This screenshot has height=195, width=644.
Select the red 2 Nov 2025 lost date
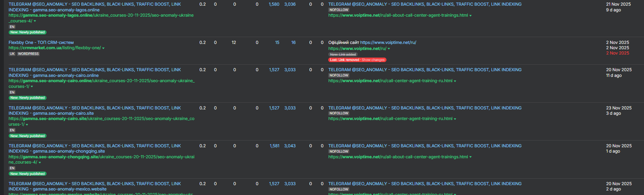coord(618,53)
